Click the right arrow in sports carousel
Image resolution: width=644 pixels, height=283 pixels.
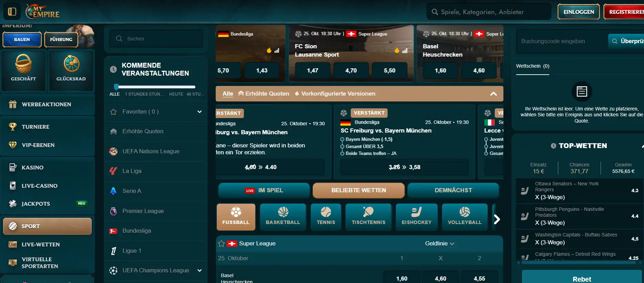(497, 219)
